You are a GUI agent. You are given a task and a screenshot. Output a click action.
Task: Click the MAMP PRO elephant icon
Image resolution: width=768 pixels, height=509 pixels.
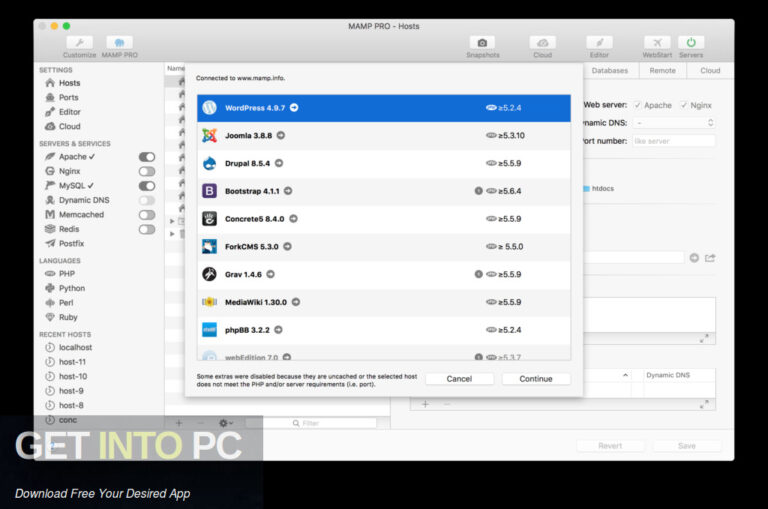click(x=119, y=43)
